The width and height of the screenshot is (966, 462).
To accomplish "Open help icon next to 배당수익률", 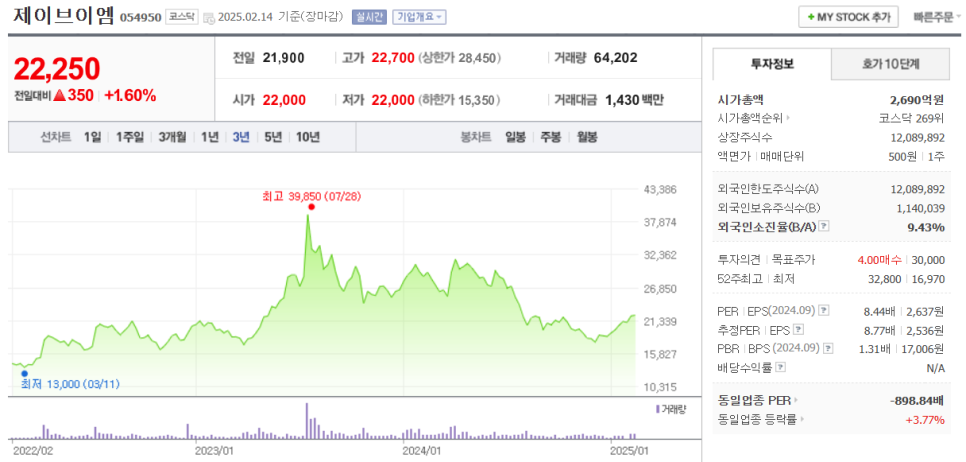I will point(781,368).
